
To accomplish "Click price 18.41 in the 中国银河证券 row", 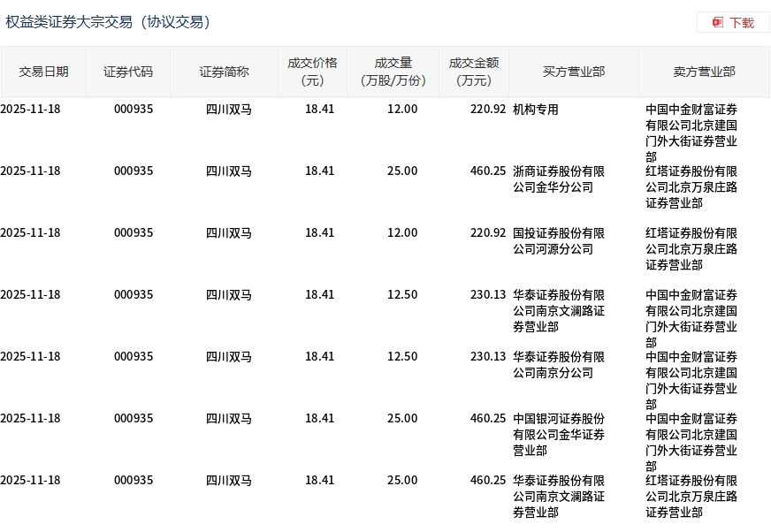I will click(x=319, y=418).
